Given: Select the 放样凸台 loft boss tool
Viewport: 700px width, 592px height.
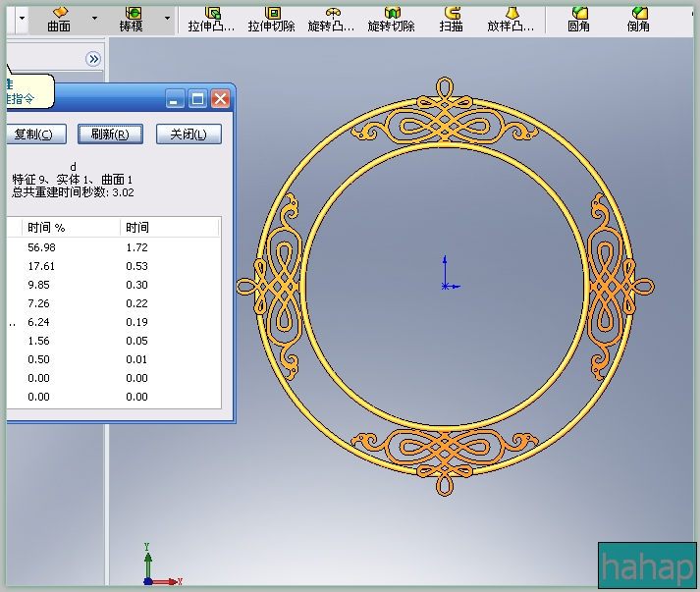Looking at the screenshot, I should point(511,20).
